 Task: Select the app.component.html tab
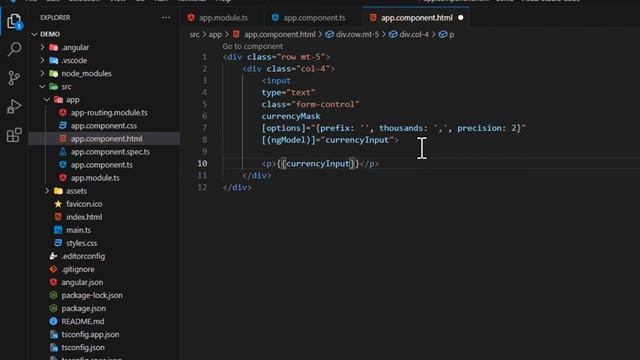(x=416, y=18)
